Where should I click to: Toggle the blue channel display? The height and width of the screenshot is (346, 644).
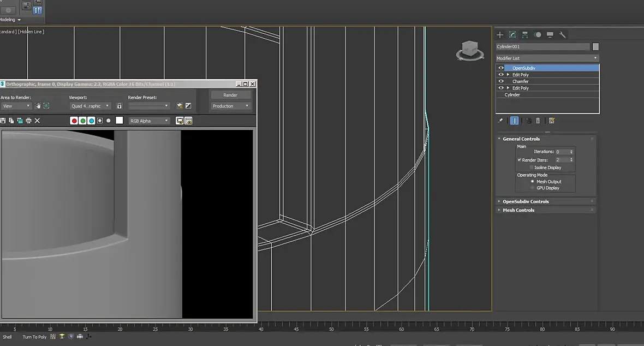[x=91, y=121]
